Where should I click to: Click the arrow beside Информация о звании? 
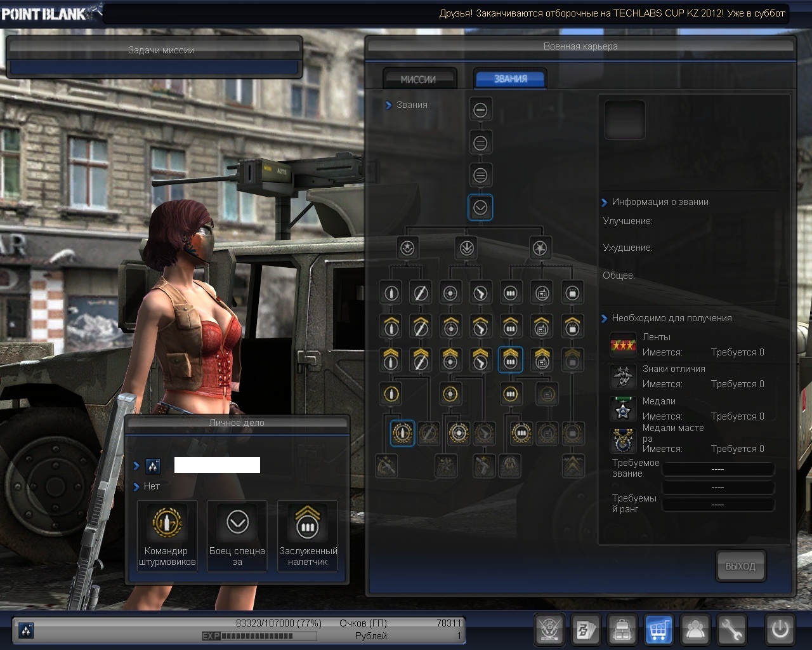pyautogui.click(x=604, y=202)
